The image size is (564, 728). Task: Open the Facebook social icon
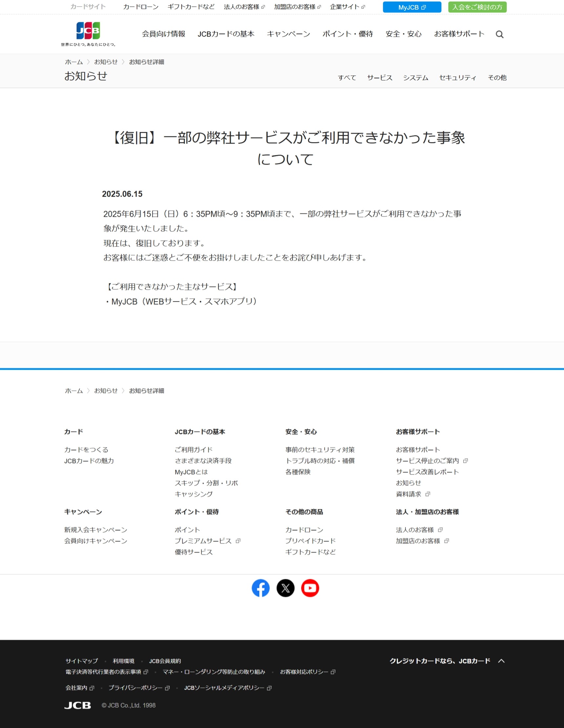[x=261, y=588]
